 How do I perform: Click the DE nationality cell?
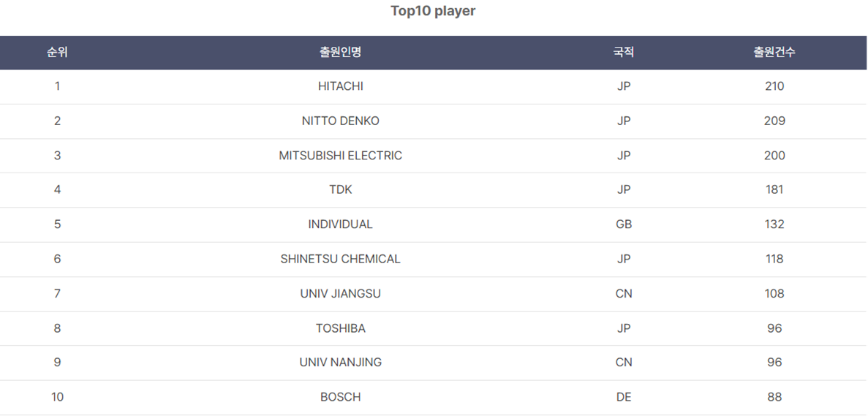(x=624, y=397)
